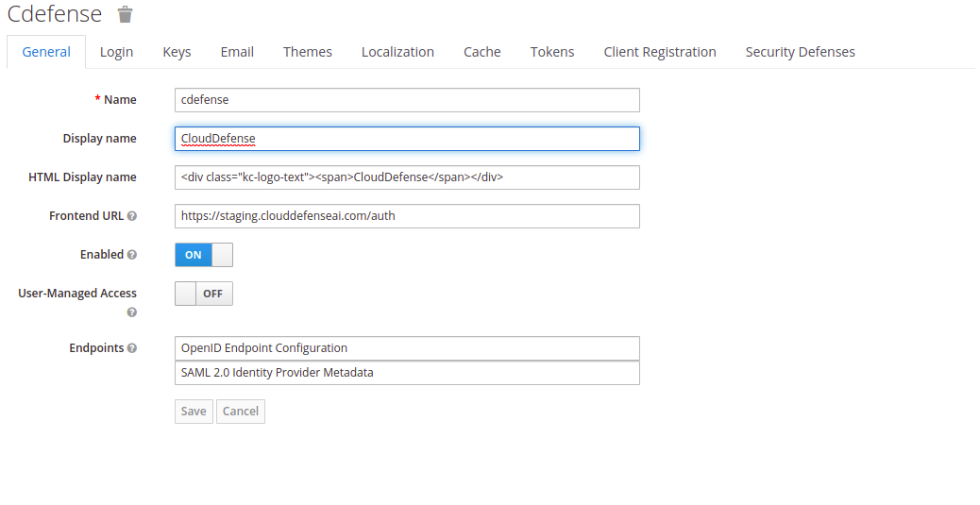Click the "Display name" label
This screenshot has width=980, height=505.
(99, 138)
